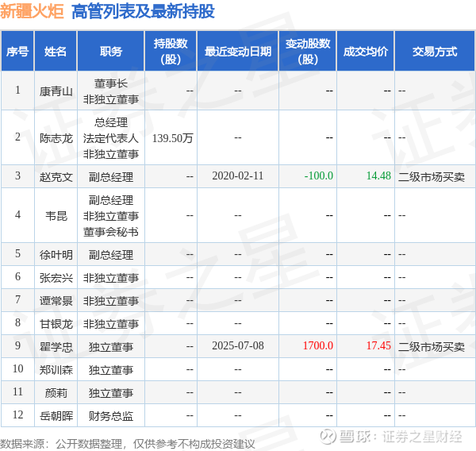
Task: Select the 持股数(股) column header
Action: click(x=171, y=52)
